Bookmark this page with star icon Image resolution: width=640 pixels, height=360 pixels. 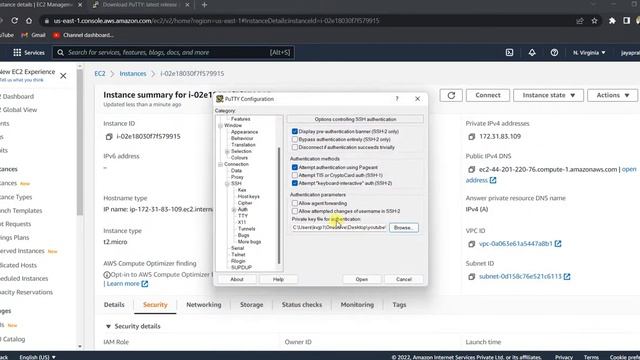594,20
